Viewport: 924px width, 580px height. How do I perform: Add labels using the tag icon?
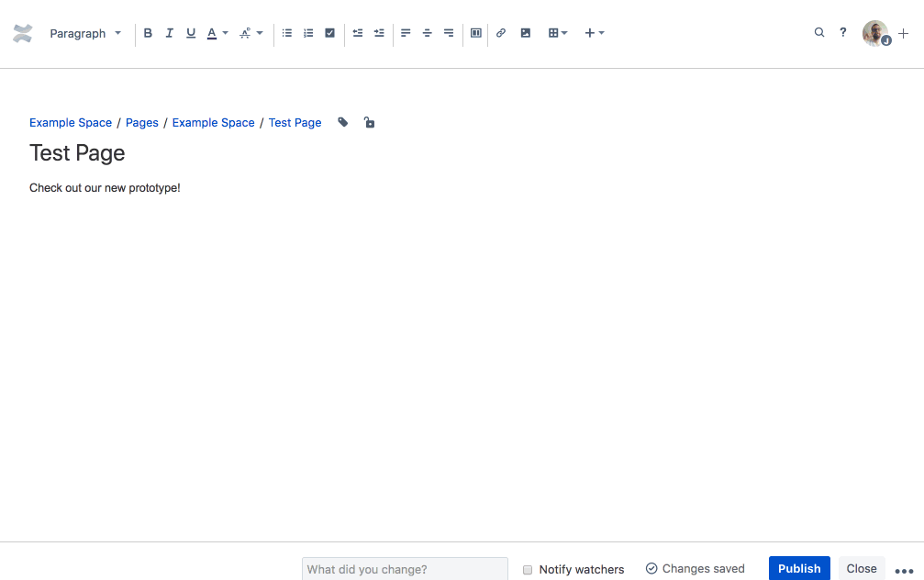click(341, 122)
